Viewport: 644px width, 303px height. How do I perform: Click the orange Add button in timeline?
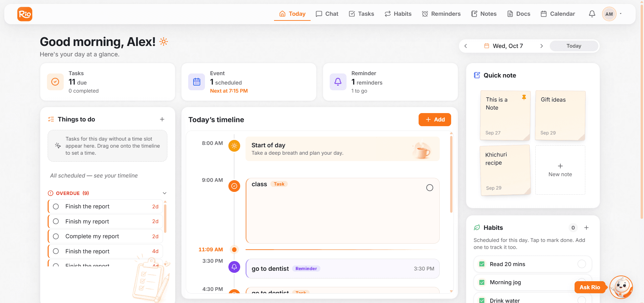click(x=435, y=120)
